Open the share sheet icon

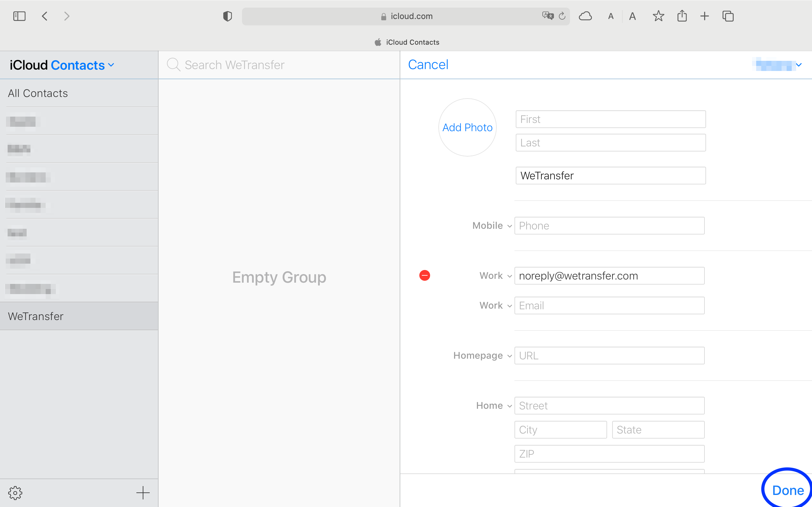(682, 16)
